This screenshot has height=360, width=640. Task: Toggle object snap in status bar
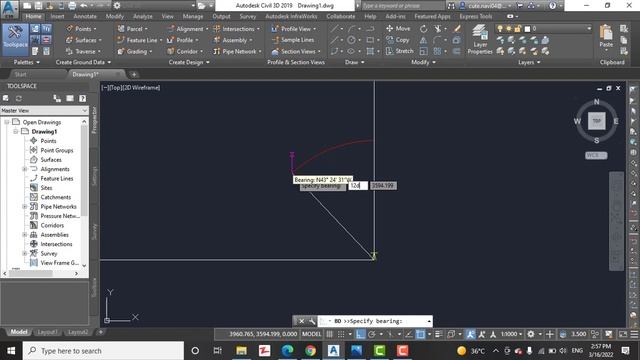pyautogui.click(x=420, y=334)
